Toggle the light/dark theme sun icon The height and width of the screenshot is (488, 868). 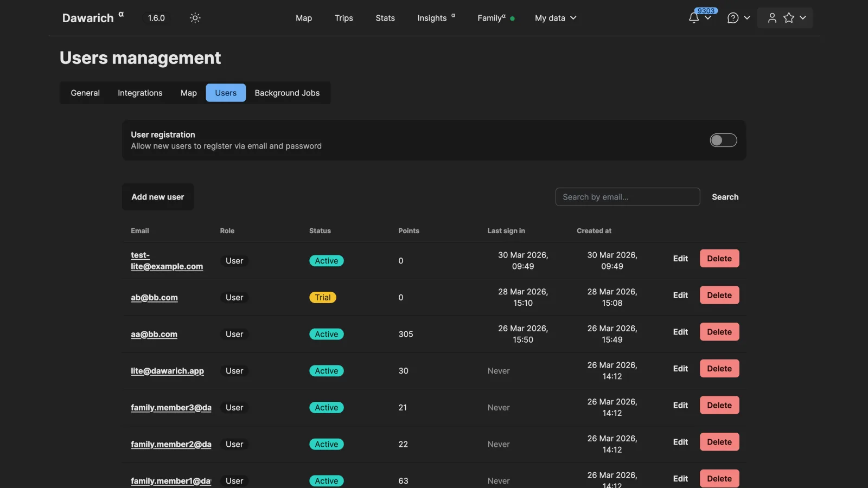[195, 18]
